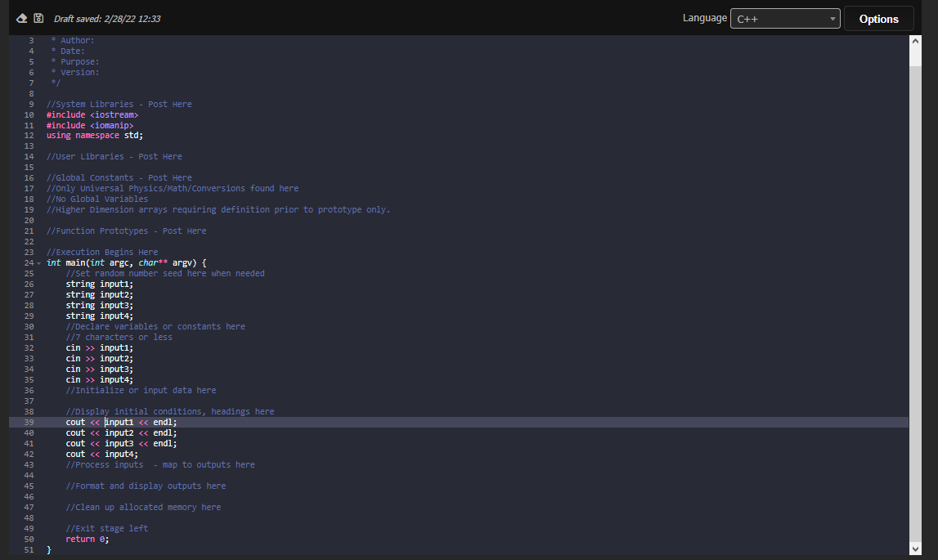The width and height of the screenshot is (938, 560).
Task: Click the return 0 statement
Action: pos(86,539)
